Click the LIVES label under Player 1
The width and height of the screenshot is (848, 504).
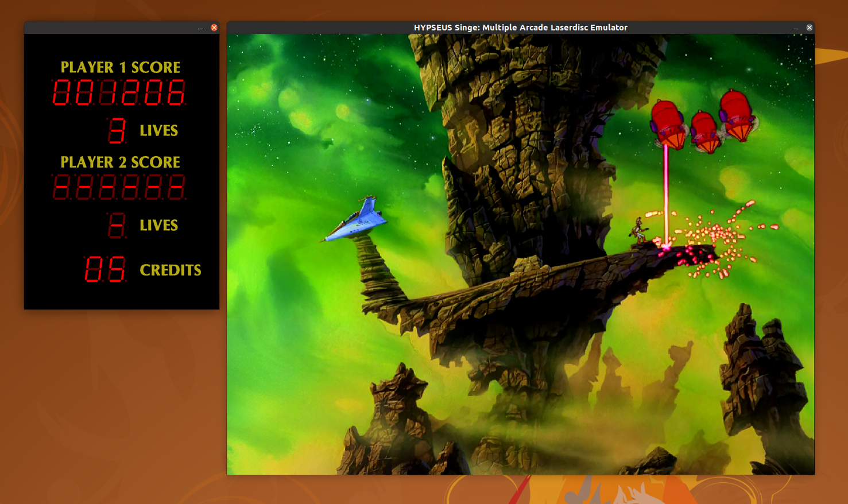point(159,130)
